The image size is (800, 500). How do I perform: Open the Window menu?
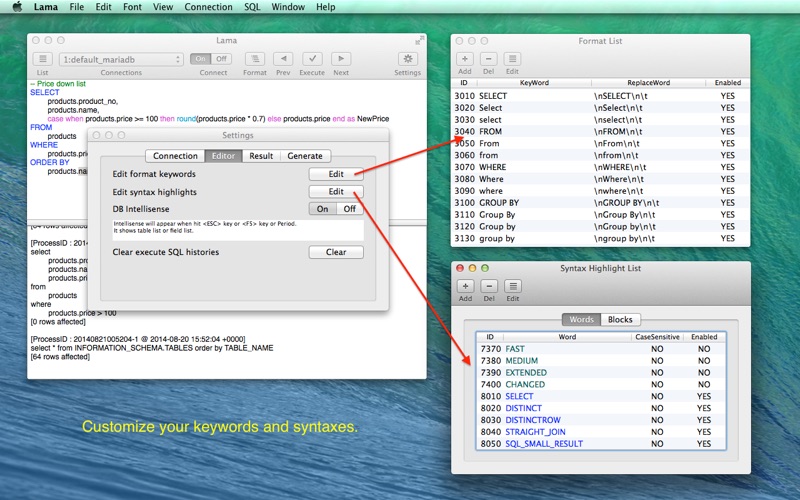(288, 7)
